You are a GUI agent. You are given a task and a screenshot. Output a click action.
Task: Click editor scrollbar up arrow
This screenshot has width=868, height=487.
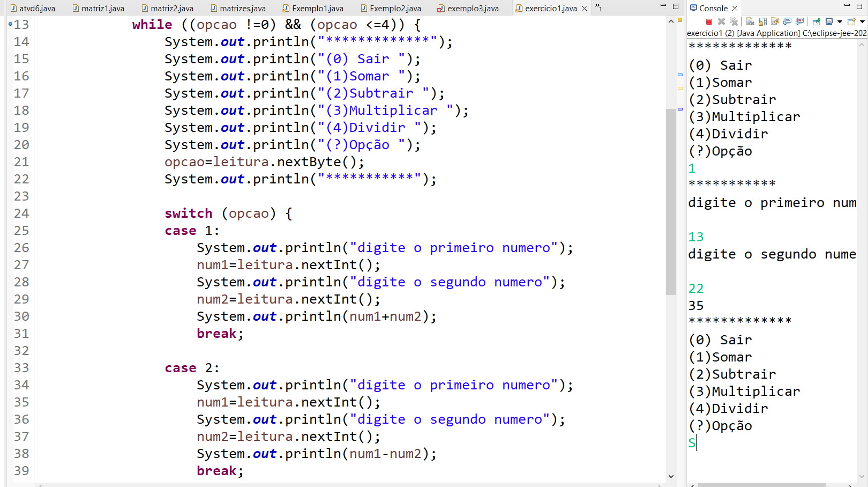[x=671, y=21]
